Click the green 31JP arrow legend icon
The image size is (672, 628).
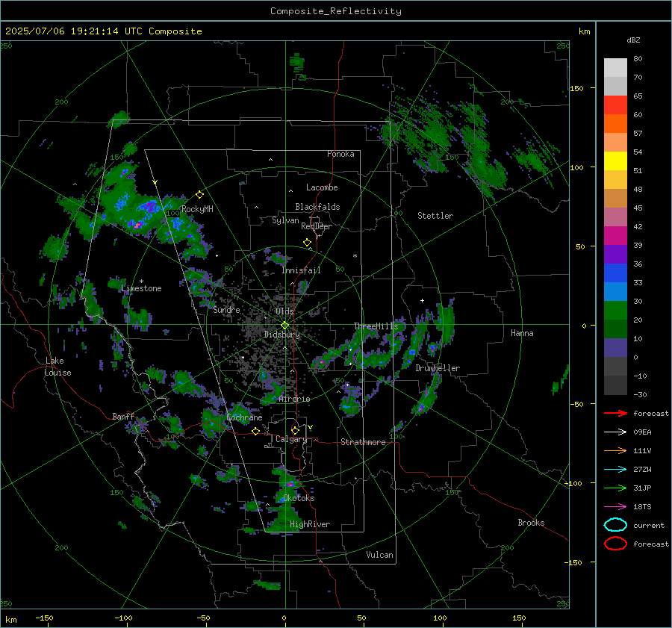click(x=615, y=488)
